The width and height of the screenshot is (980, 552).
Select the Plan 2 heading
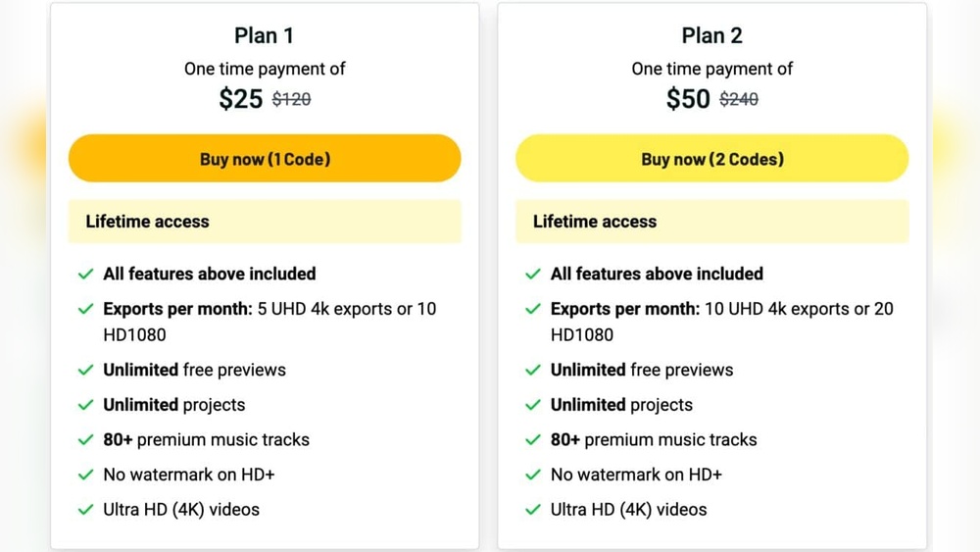712,36
